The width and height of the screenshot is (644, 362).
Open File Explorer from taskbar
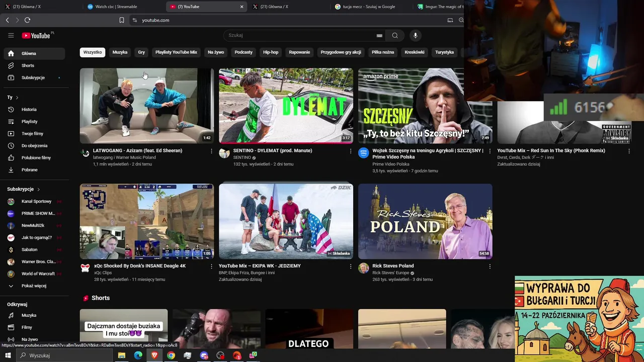121,355
